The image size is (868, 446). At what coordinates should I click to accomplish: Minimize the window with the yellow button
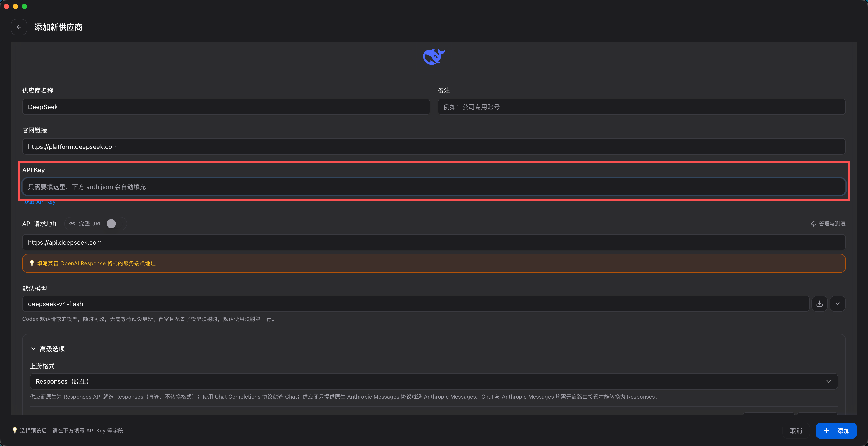pyautogui.click(x=16, y=6)
